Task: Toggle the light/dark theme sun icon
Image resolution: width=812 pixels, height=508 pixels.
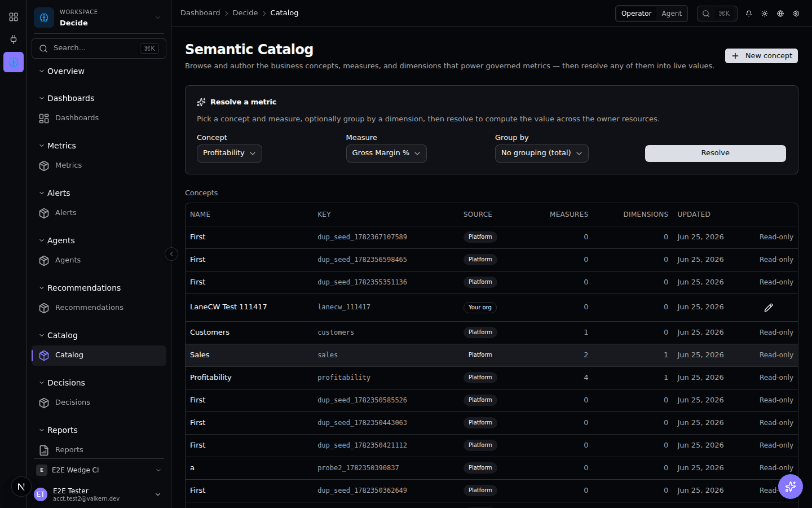Action: pyautogui.click(x=765, y=14)
